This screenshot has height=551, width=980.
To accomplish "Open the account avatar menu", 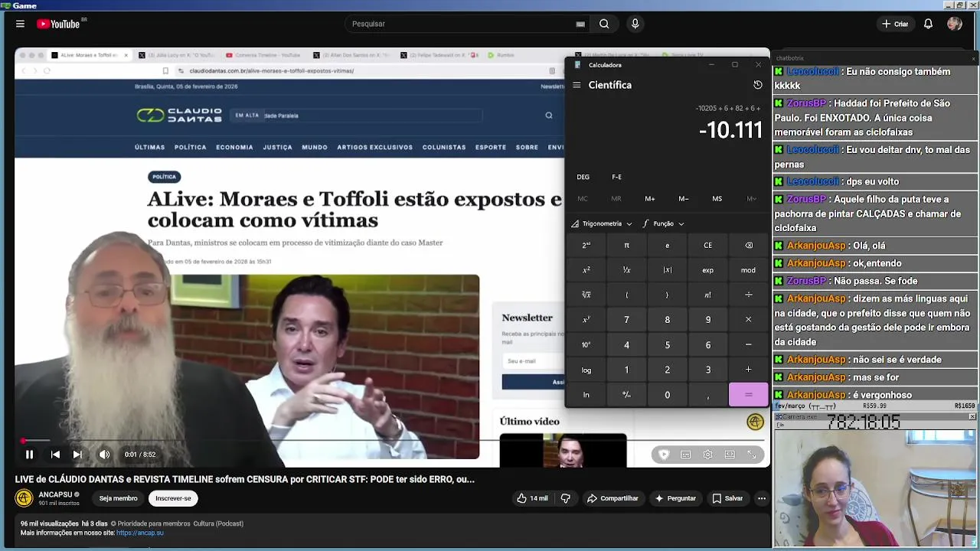I will point(954,24).
